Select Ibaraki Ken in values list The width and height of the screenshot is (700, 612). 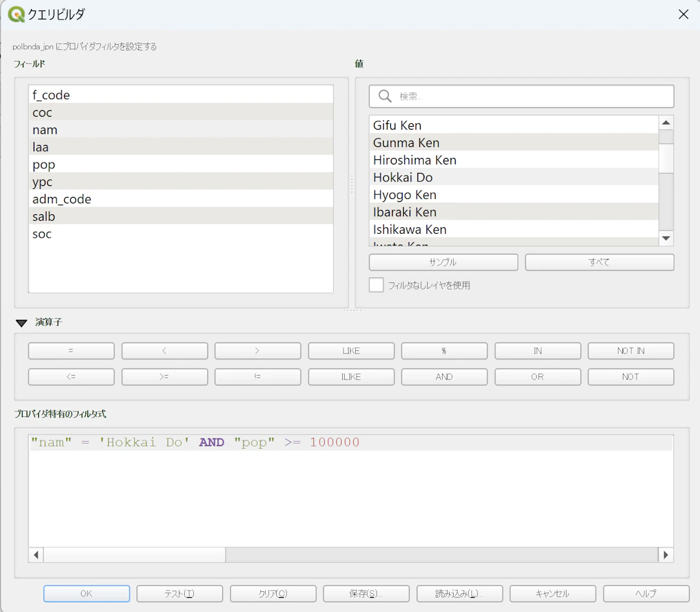coord(514,212)
